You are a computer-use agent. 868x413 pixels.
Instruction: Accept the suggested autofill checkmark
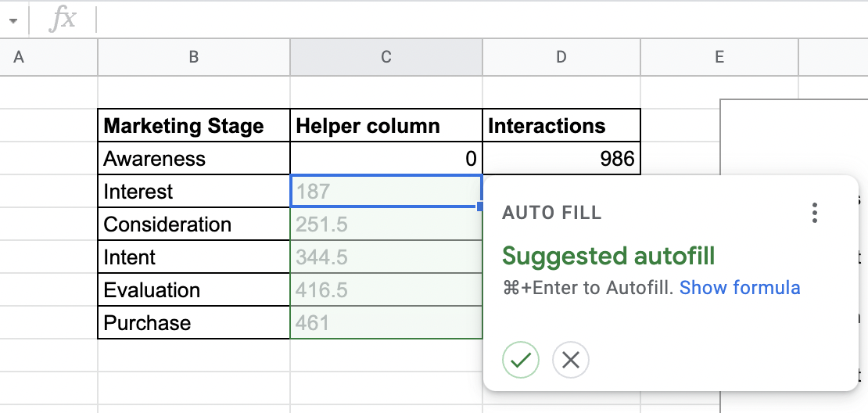tap(521, 361)
